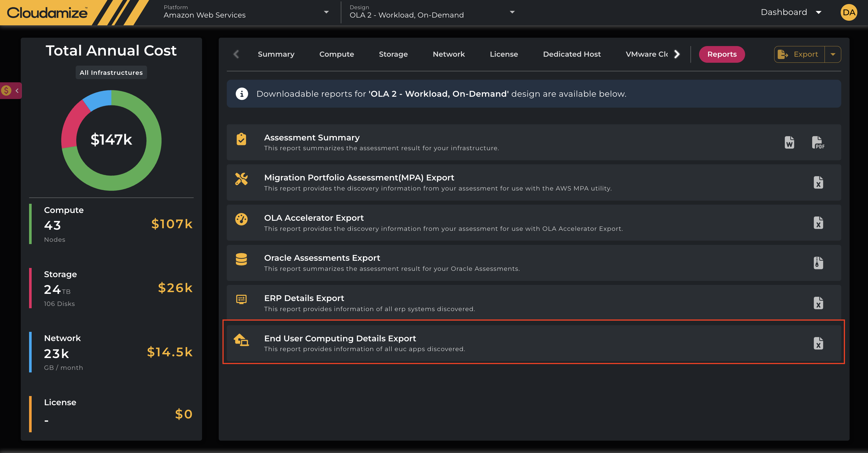This screenshot has height=453, width=868.
Task: Click the ERP Details Export title
Action: 304,298
